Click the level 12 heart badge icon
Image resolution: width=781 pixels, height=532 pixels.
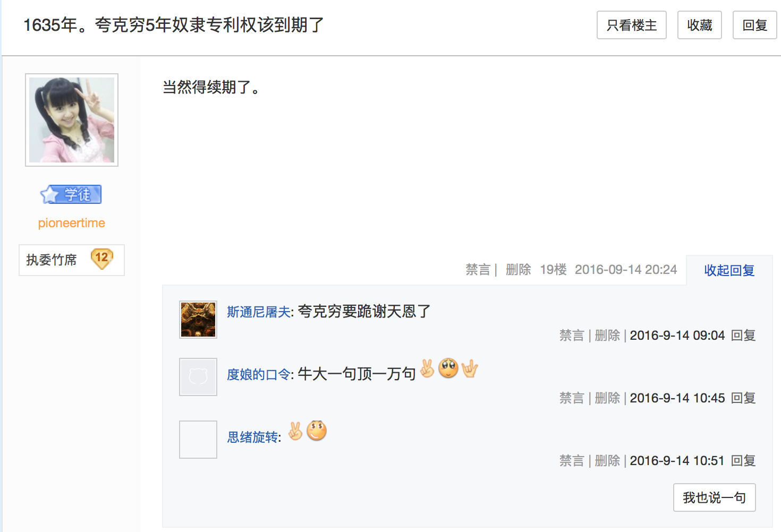[x=101, y=259]
